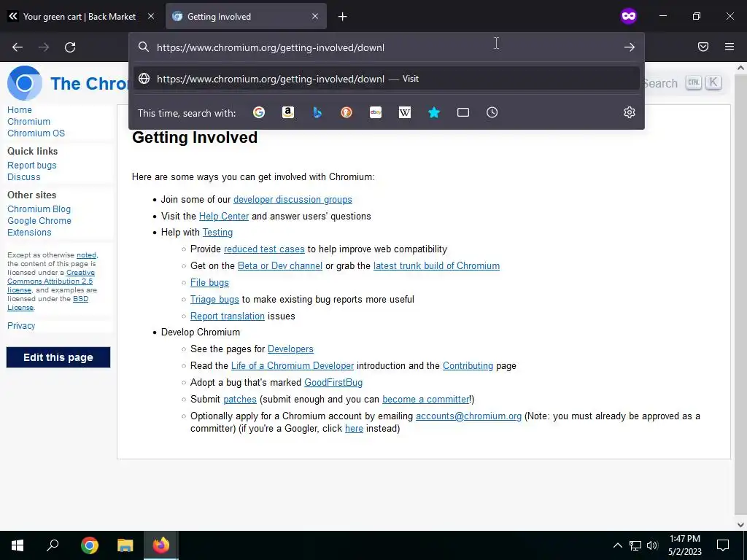Open the Home sidebar link
The height and width of the screenshot is (560, 747).
(20, 109)
